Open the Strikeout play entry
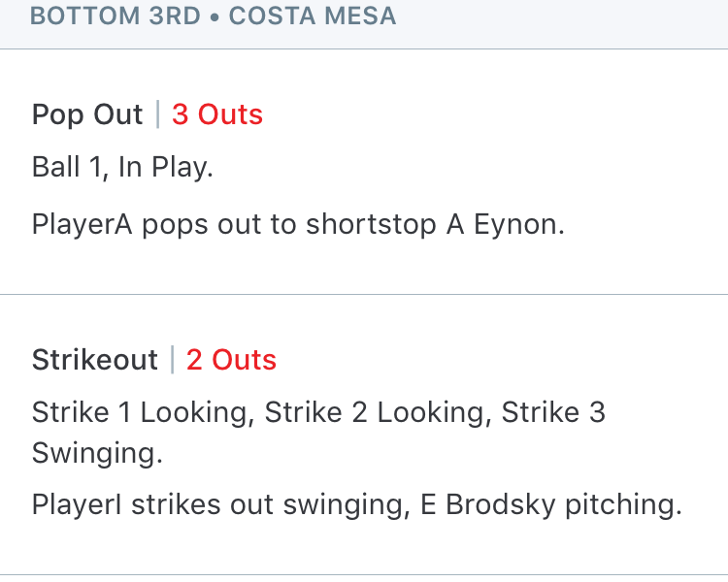The width and height of the screenshot is (728, 582). tap(364, 435)
